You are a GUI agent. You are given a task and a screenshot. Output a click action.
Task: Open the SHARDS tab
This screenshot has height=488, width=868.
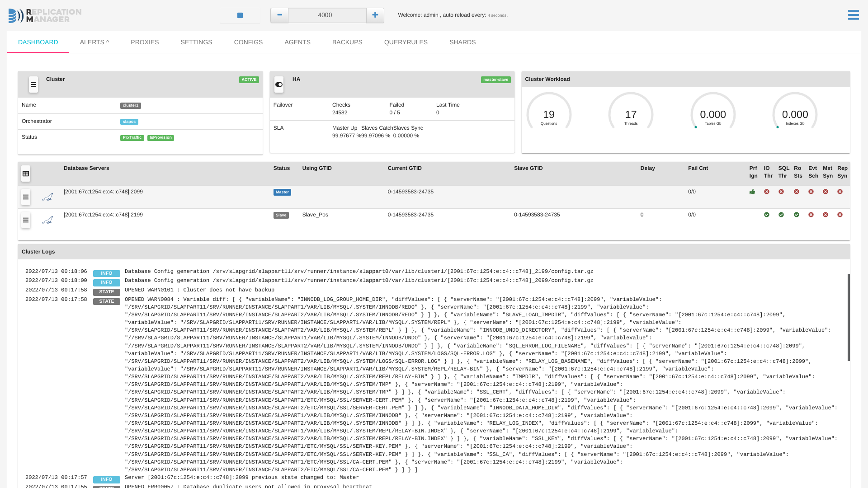[462, 42]
